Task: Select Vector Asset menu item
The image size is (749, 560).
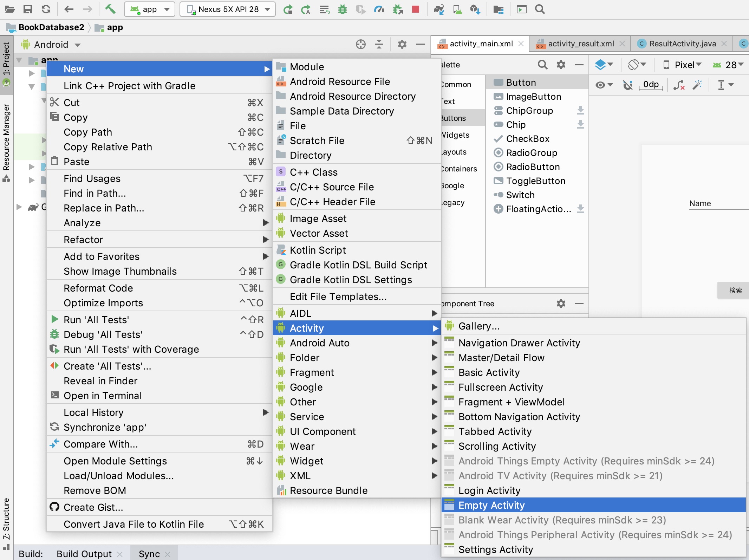Action: (x=357, y=233)
